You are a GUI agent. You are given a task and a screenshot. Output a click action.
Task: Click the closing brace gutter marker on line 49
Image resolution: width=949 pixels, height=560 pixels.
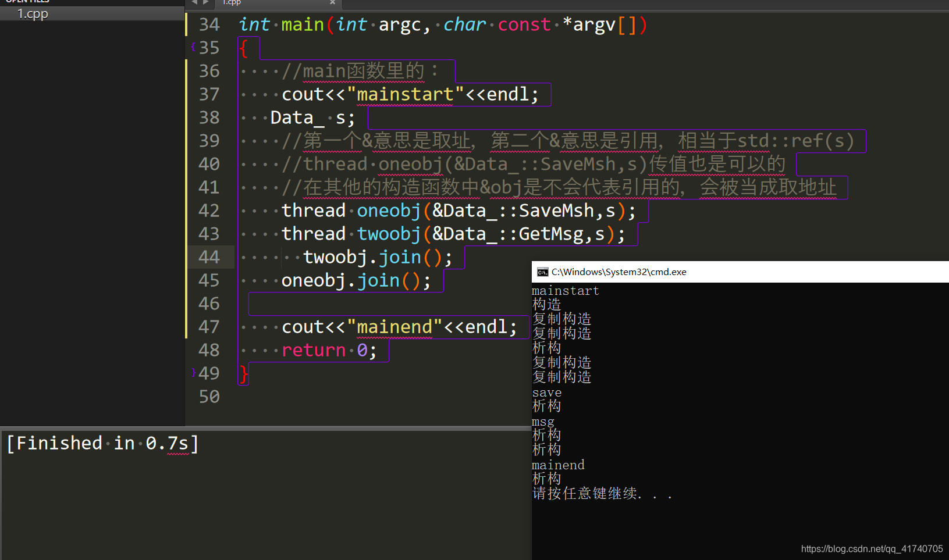point(193,373)
